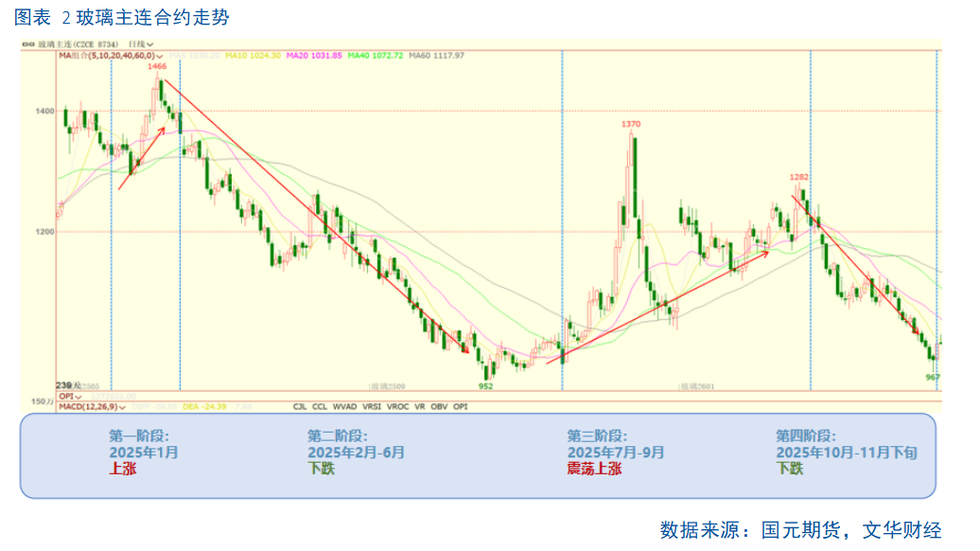Viewport: 980px width, 551px height.
Task: Open the MA组合(5,10,20,40,60,0) indicator dropdown
Action: (x=111, y=56)
